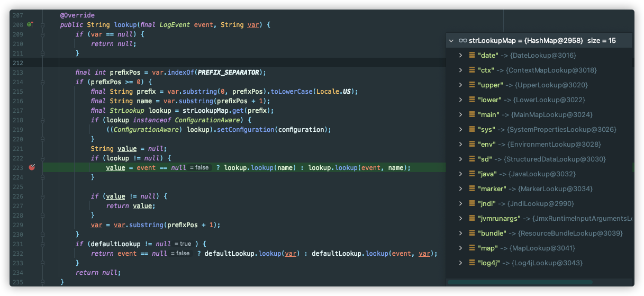
Task: Expand the "ctx" ContextMapLookup entry
Action: pos(460,70)
